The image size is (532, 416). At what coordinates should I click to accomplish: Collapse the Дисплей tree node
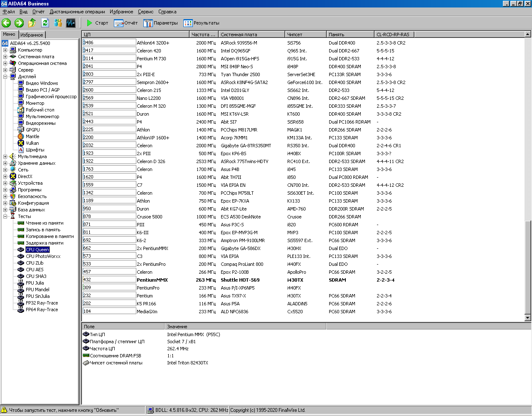[x=5, y=77]
